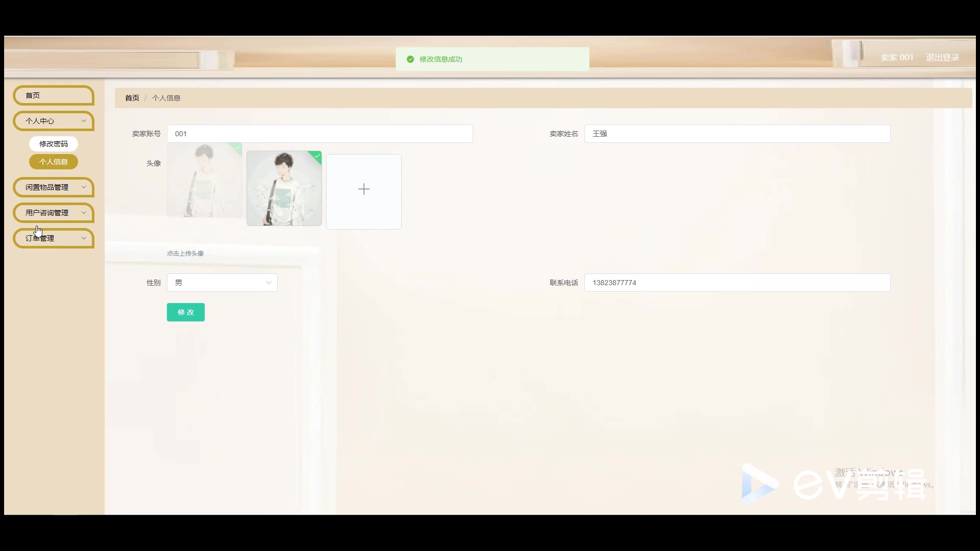Image resolution: width=980 pixels, height=551 pixels.
Task: Collapse the 个人中心 menu chevron
Action: click(x=84, y=121)
